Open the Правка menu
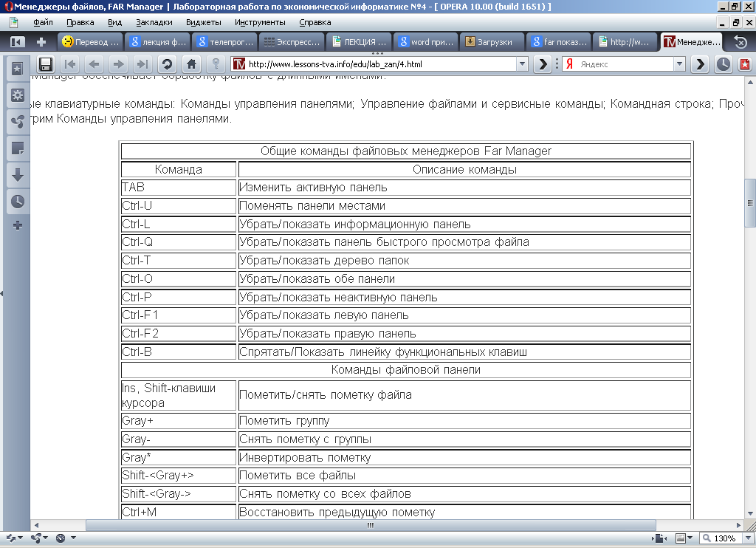The width and height of the screenshot is (756, 548). coord(80,22)
